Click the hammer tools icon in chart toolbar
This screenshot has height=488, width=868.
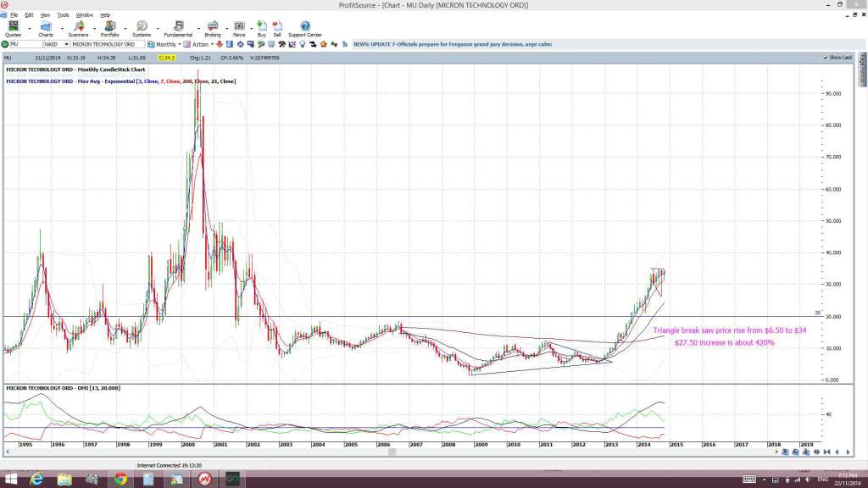coord(281,44)
